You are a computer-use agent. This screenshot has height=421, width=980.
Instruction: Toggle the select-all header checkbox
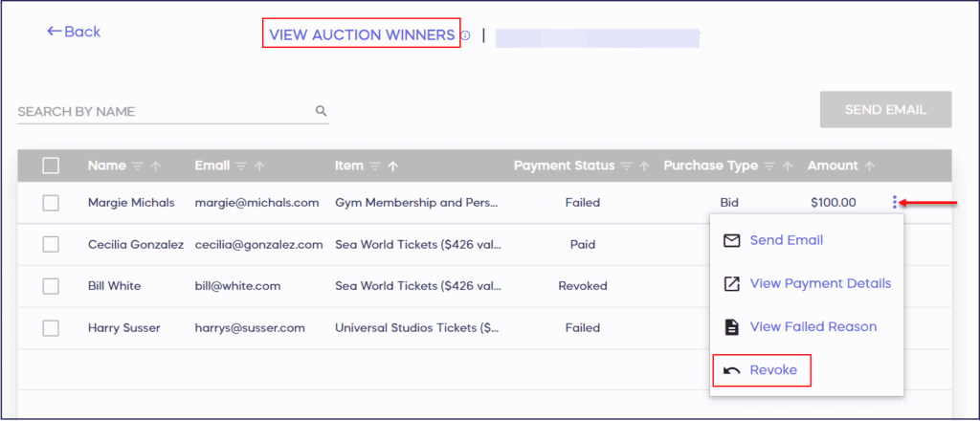pos(51,166)
